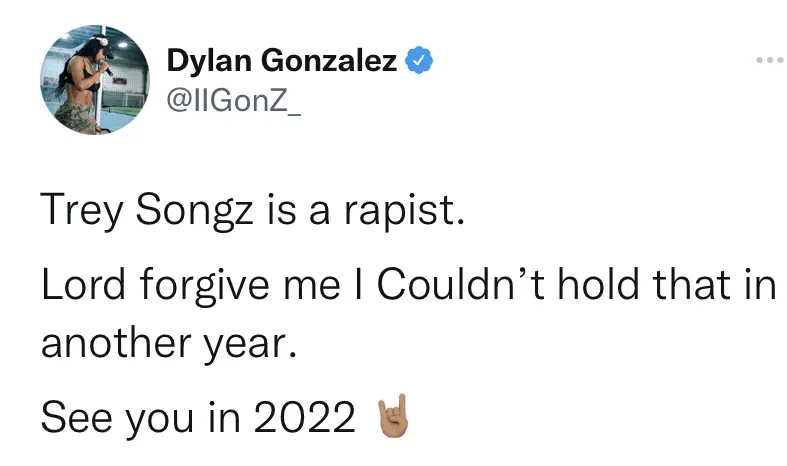
Task: Click the words "another year."
Action: 169,342
